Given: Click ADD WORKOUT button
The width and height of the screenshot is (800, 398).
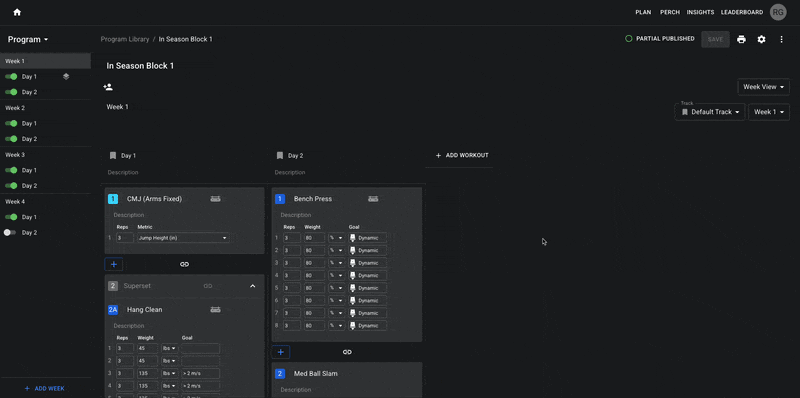Looking at the screenshot, I should pos(462,156).
